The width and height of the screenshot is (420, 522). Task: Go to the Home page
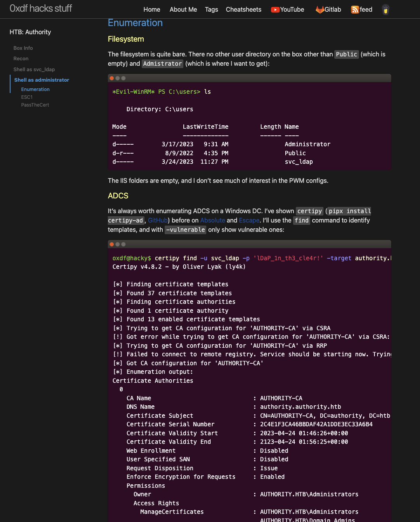click(x=152, y=9)
